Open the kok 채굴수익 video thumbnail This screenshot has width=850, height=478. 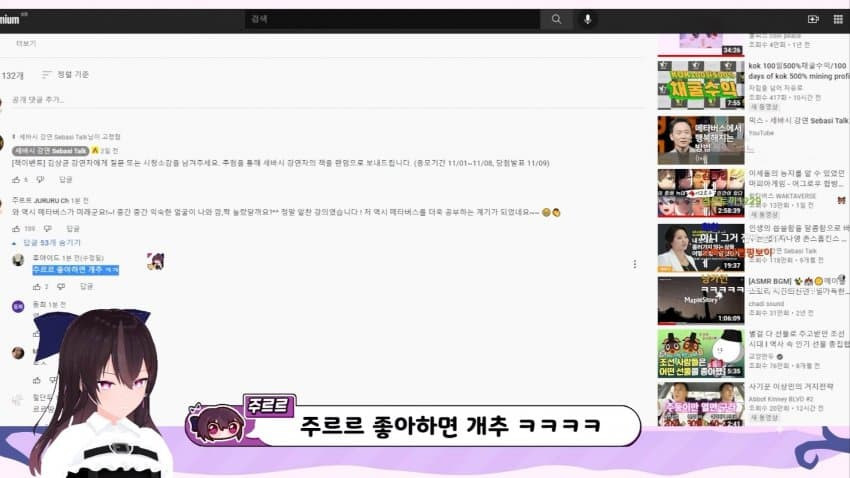point(701,85)
